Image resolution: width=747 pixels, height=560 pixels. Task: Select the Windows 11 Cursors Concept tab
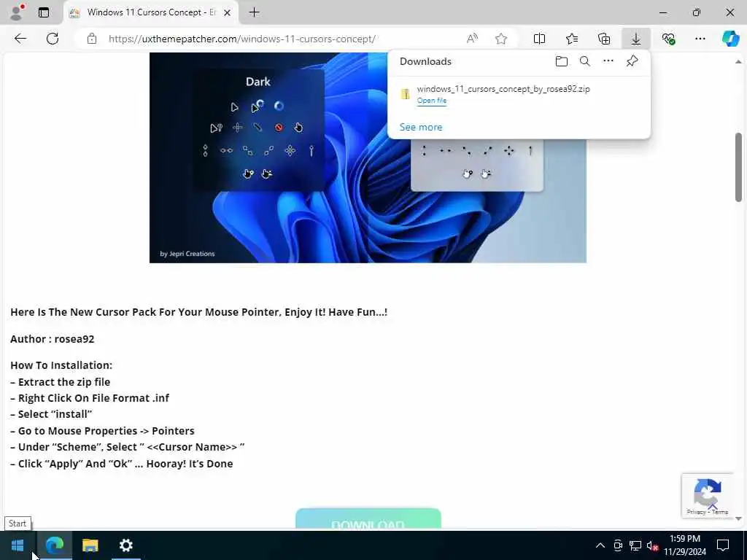tap(151, 12)
